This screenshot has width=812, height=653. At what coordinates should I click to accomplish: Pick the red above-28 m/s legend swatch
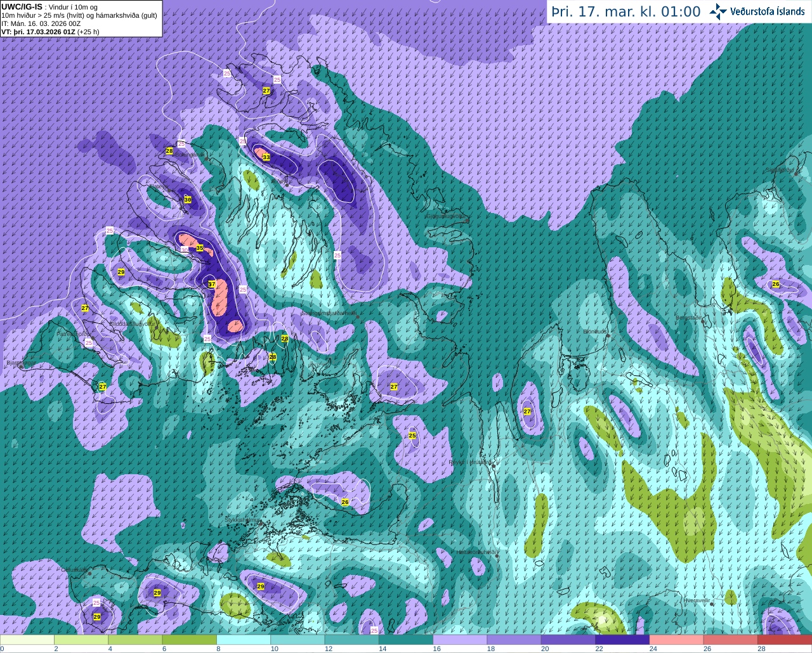[x=785, y=640]
